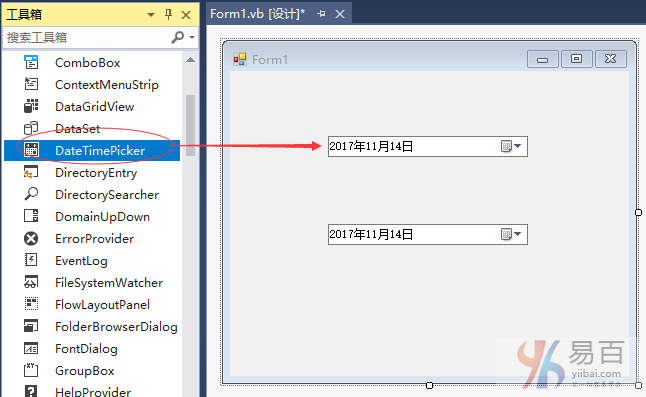Choose the GroupBox control icon
646x397 pixels.
(x=31, y=371)
